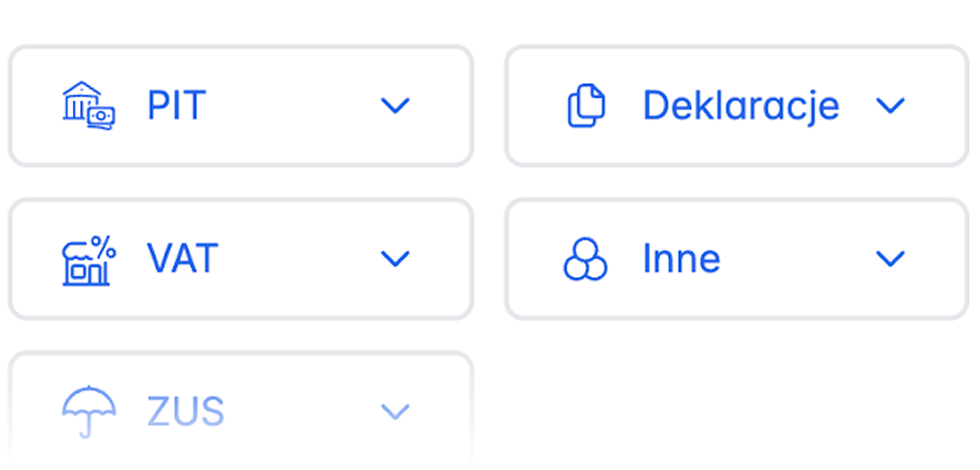Open the Inne text label
The height and width of the screenshot is (470, 980).
[681, 258]
